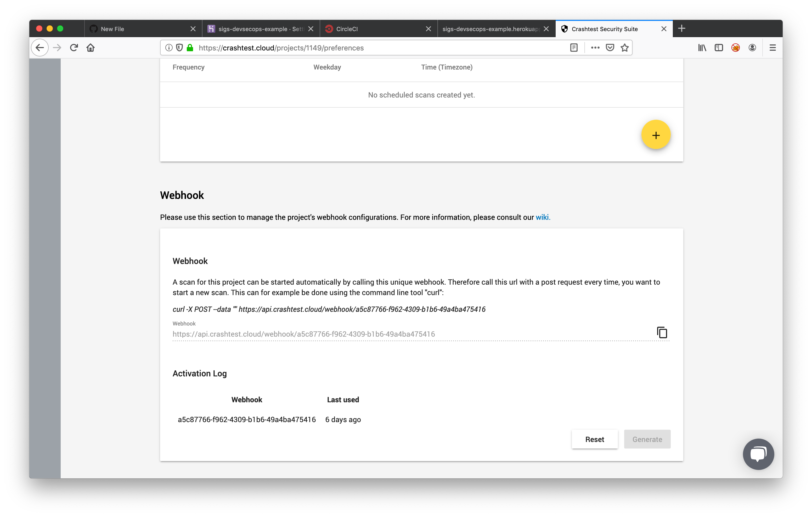Open the page actions three-dots menu
The image size is (812, 517).
595,48
